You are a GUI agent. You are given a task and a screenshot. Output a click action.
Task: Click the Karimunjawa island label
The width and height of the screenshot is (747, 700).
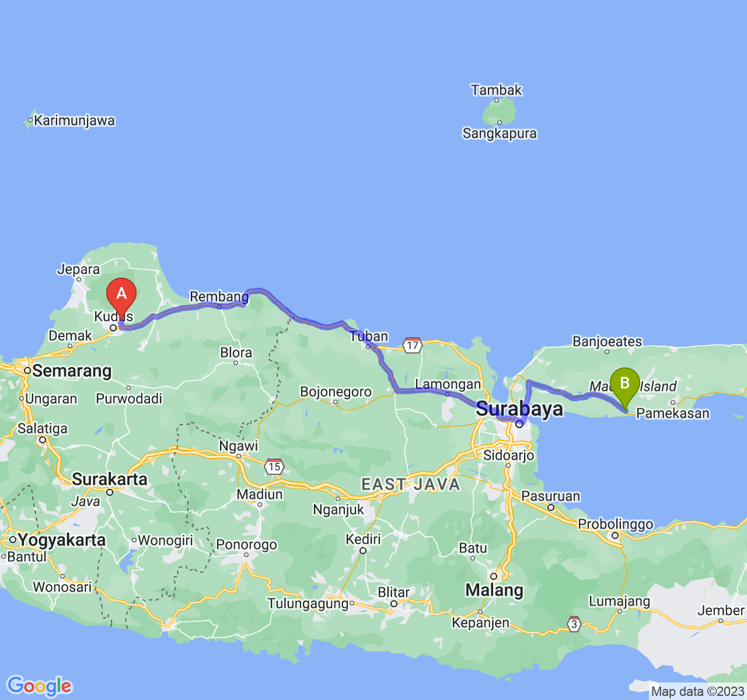coord(75,121)
